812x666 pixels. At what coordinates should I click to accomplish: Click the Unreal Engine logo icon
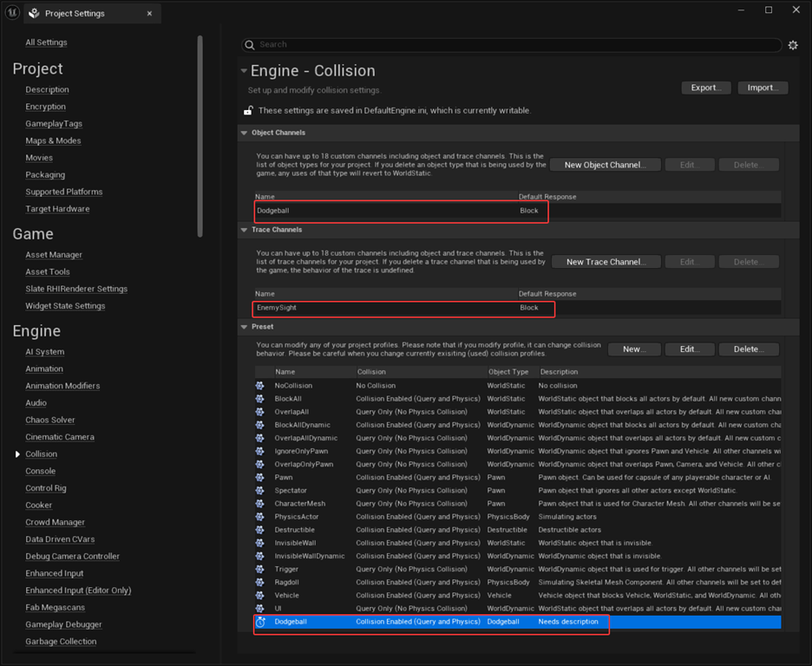12,12
